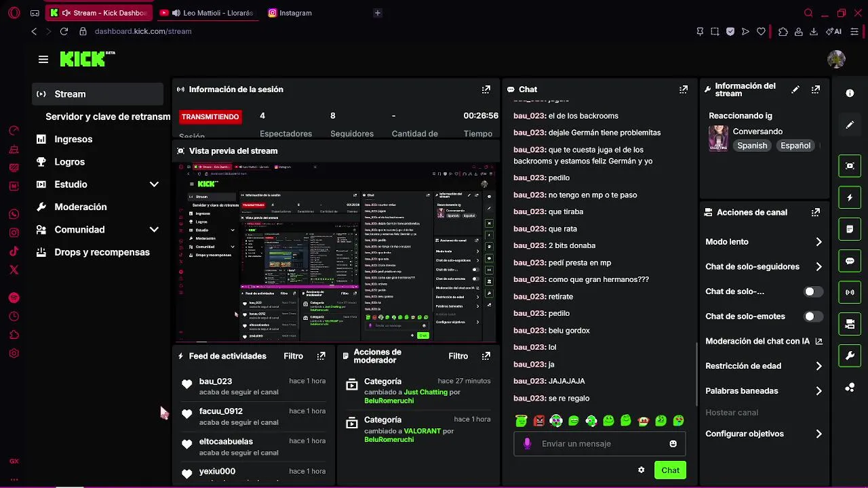Send message with the green Chat button

(x=670, y=470)
